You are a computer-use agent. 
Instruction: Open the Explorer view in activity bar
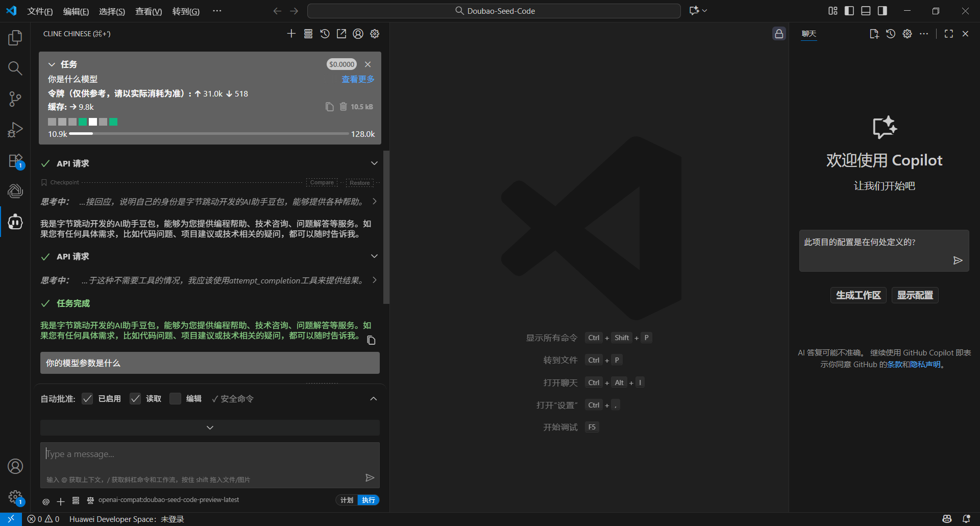click(x=15, y=38)
